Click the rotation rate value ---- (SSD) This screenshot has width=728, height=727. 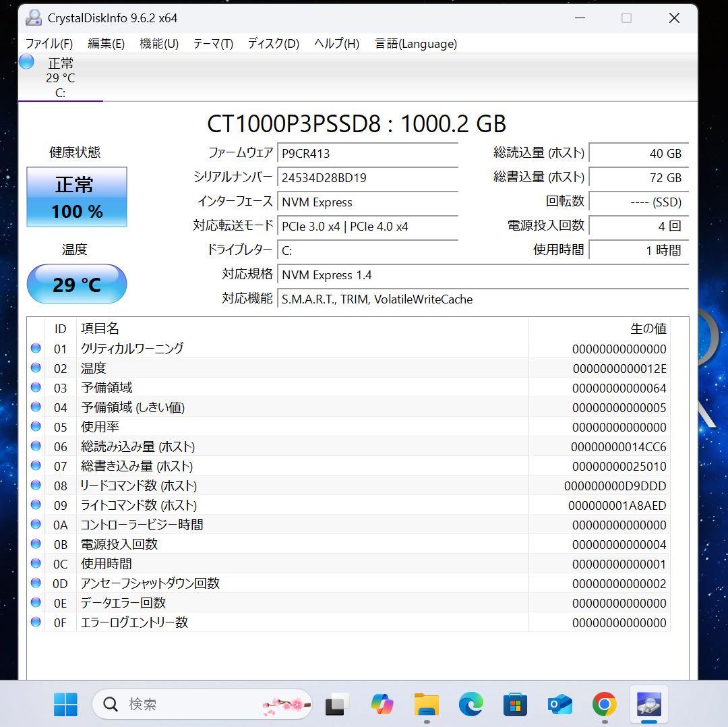(639, 202)
